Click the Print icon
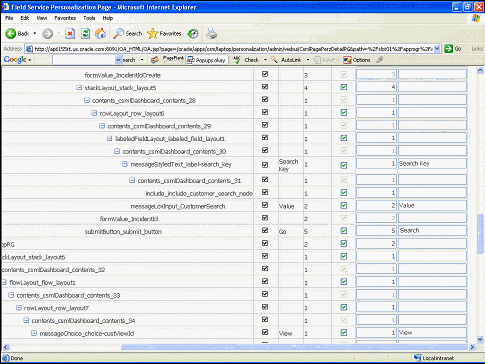Image resolution: width=485 pixels, height=364 pixels. coord(212,33)
